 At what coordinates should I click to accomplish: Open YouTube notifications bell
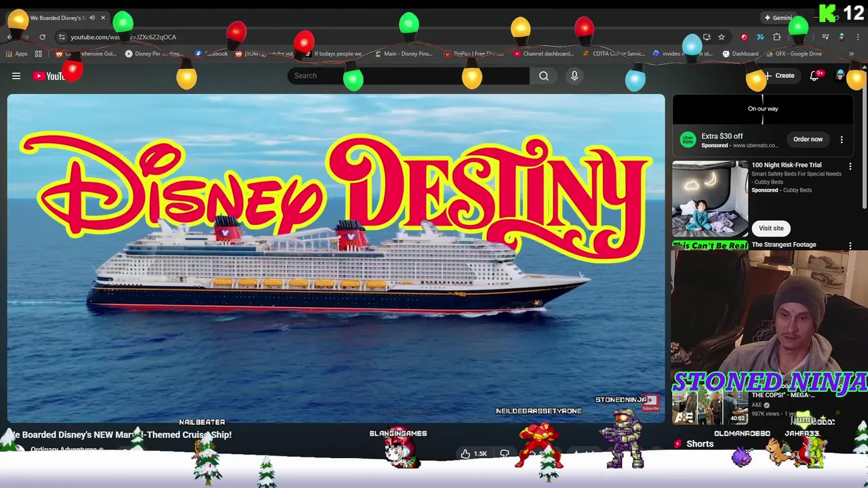(x=814, y=76)
